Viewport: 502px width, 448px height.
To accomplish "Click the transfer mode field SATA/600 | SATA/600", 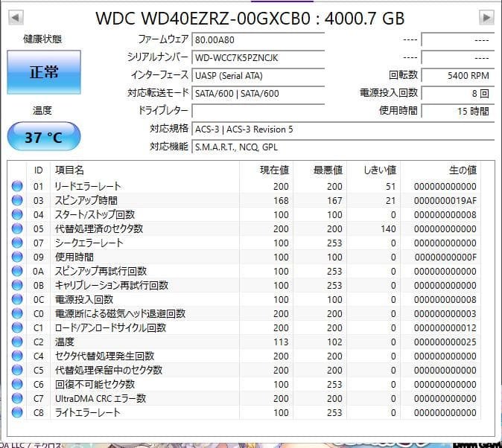I will click(258, 94).
